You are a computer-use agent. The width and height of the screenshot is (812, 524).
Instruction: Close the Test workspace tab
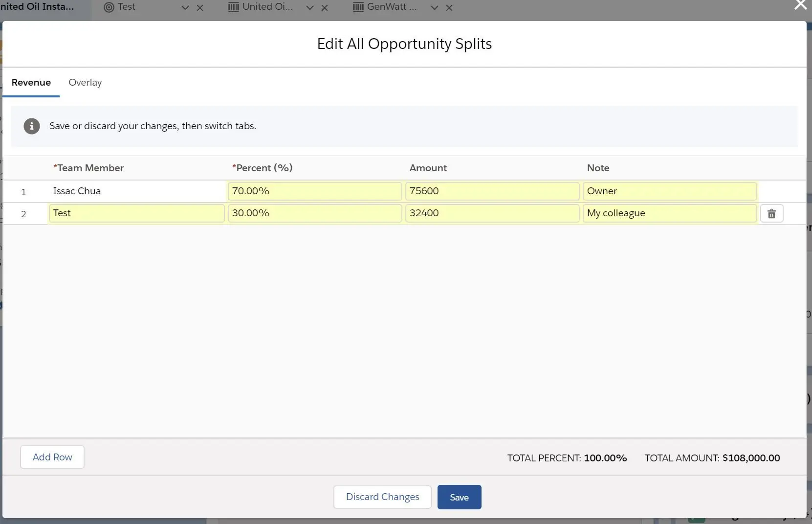(x=200, y=8)
